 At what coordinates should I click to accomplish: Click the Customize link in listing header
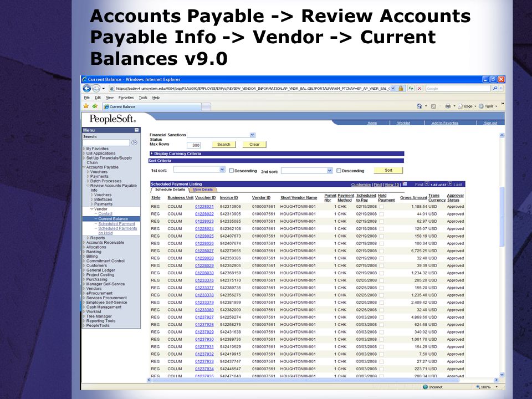361,185
